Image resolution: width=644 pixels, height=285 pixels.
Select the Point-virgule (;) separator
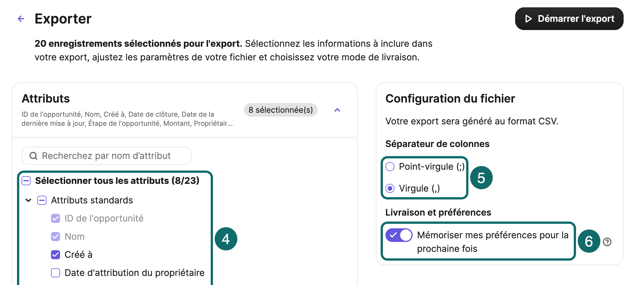pos(390,167)
